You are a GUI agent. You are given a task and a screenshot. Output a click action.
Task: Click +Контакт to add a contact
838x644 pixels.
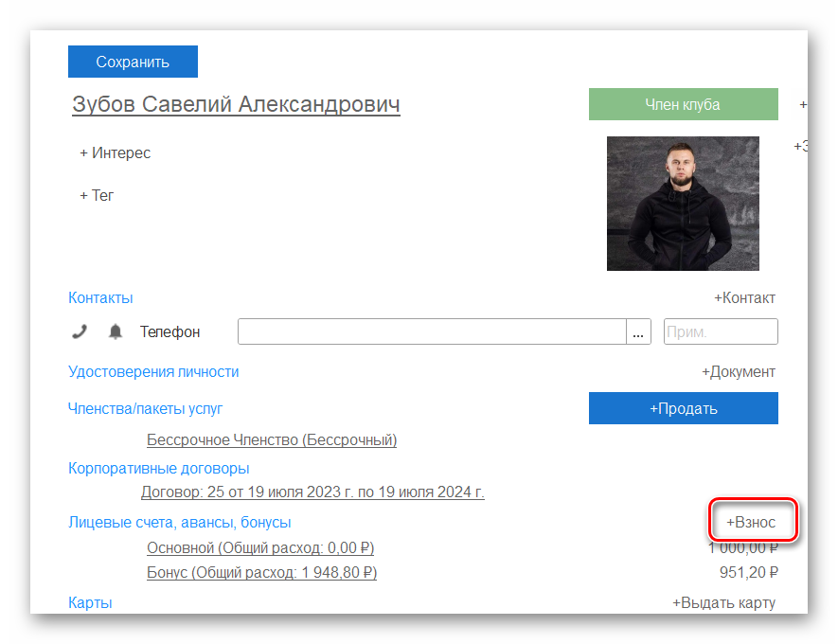(744, 297)
